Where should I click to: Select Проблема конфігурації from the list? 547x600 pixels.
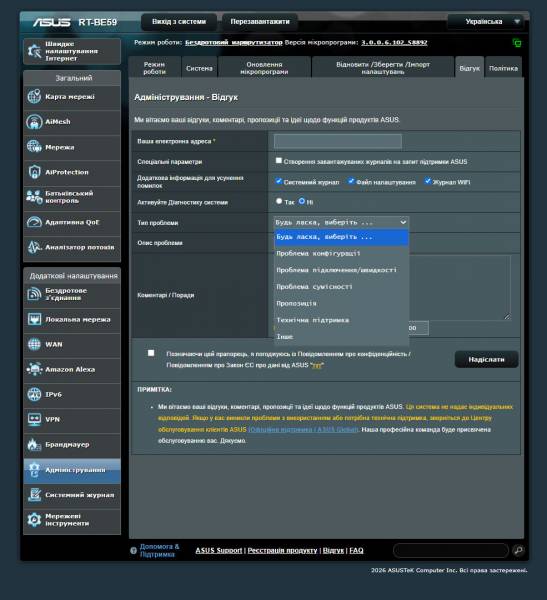[x=341, y=253]
